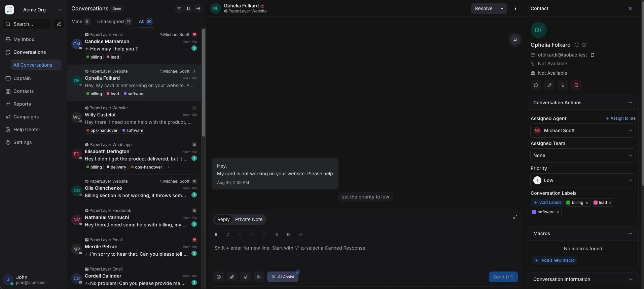The width and height of the screenshot is (644, 289).
Task: Click the Search input field
Action: [27, 24]
